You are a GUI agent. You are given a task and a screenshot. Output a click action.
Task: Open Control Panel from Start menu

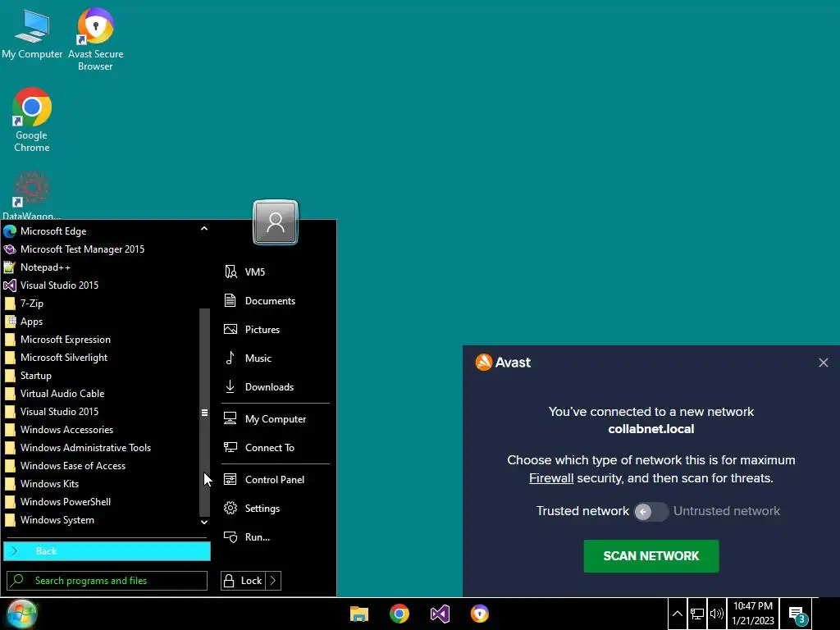(x=276, y=479)
